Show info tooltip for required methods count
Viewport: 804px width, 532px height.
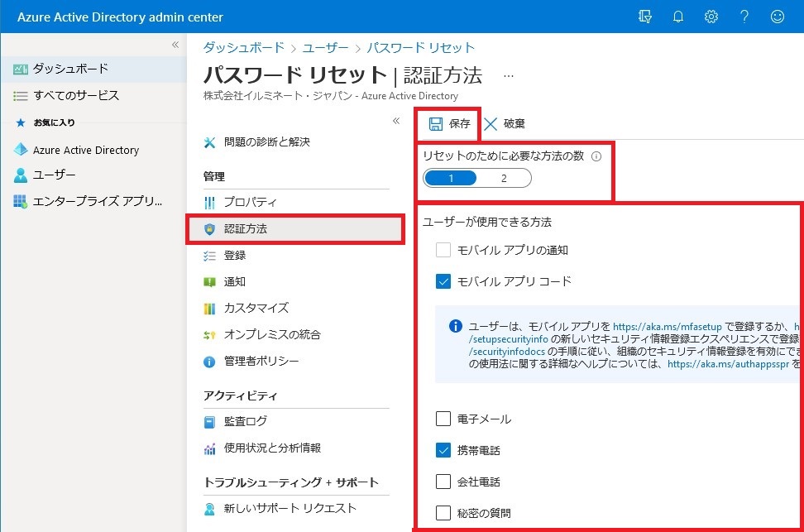click(596, 156)
